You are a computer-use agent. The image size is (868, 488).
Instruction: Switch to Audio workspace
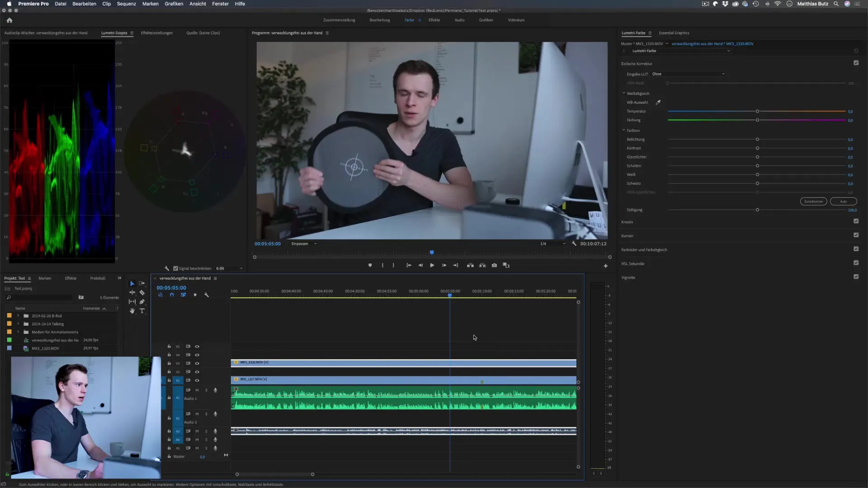459,20
